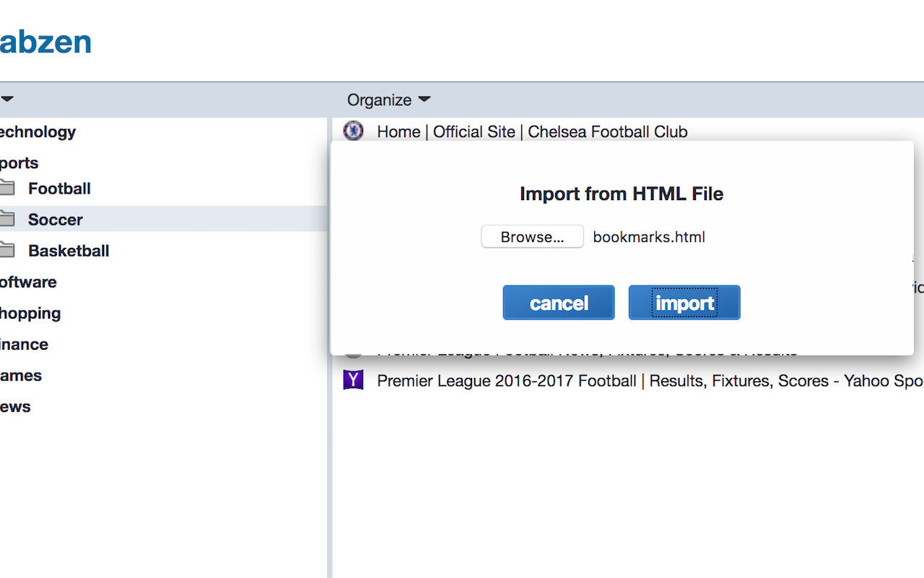Select the Shopping category

tap(30, 314)
